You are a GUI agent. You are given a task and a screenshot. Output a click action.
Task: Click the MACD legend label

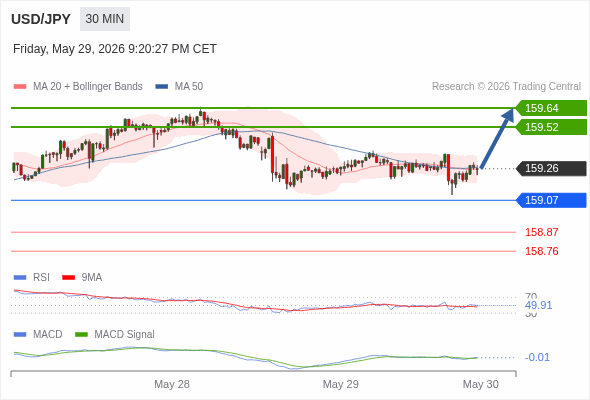pyautogui.click(x=48, y=335)
